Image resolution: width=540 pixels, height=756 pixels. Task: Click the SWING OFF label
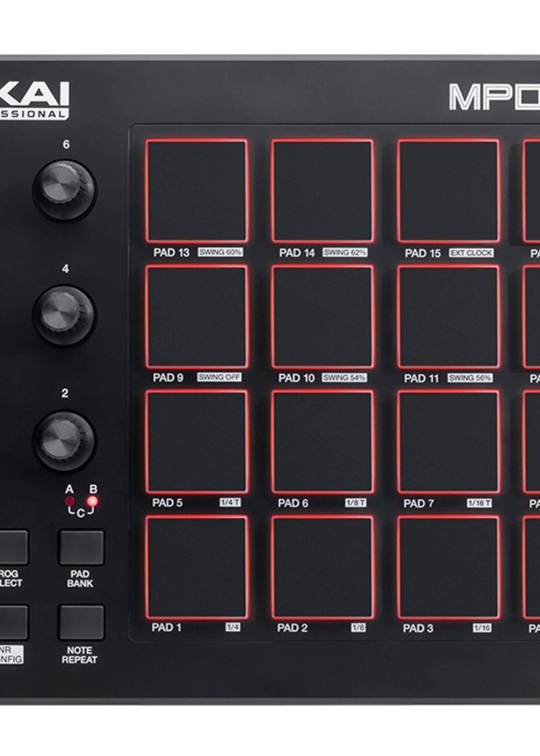[x=219, y=377]
